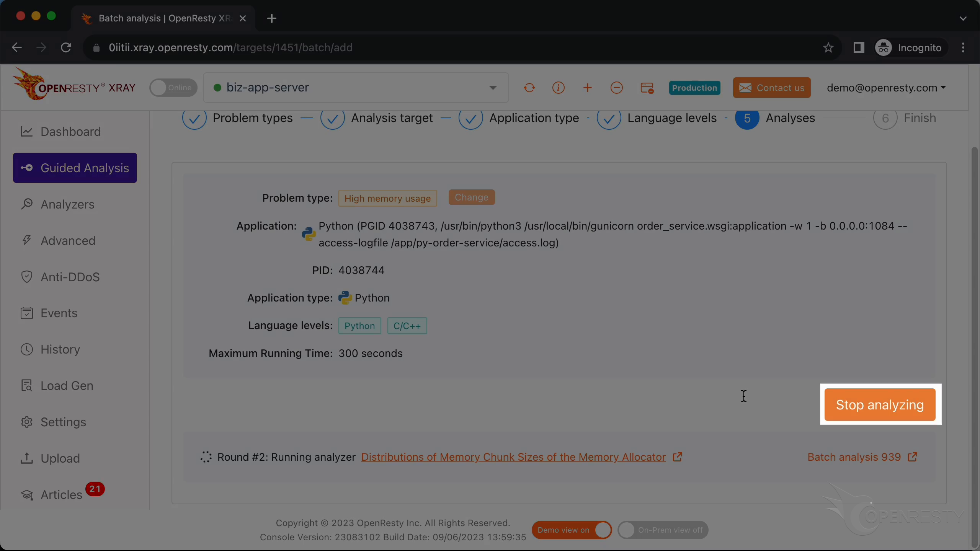The width and height of the screenshot is (980, 551).
Task: Open Advanced in the sidebar
Action: (75, 241)
